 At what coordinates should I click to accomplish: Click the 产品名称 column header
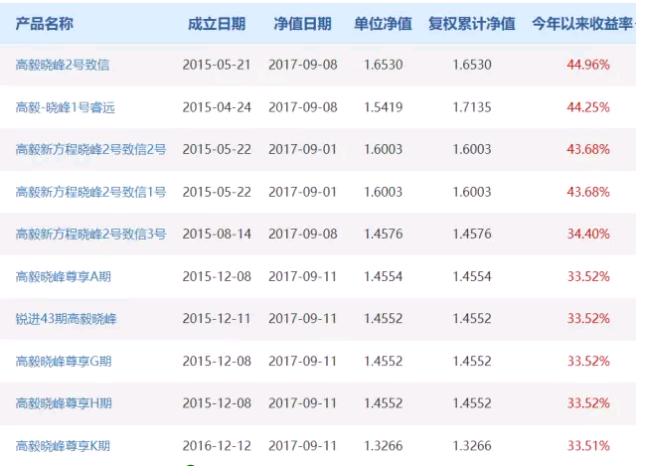tap(45, 24)
